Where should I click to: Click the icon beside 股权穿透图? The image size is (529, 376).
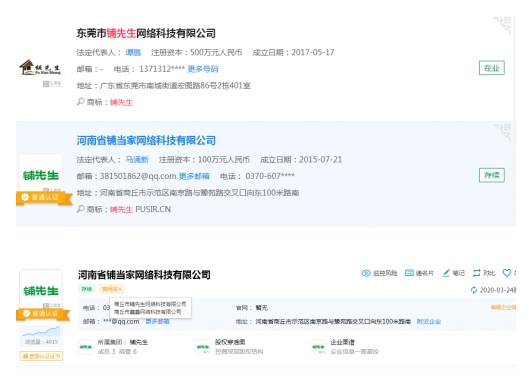(203, 347)
